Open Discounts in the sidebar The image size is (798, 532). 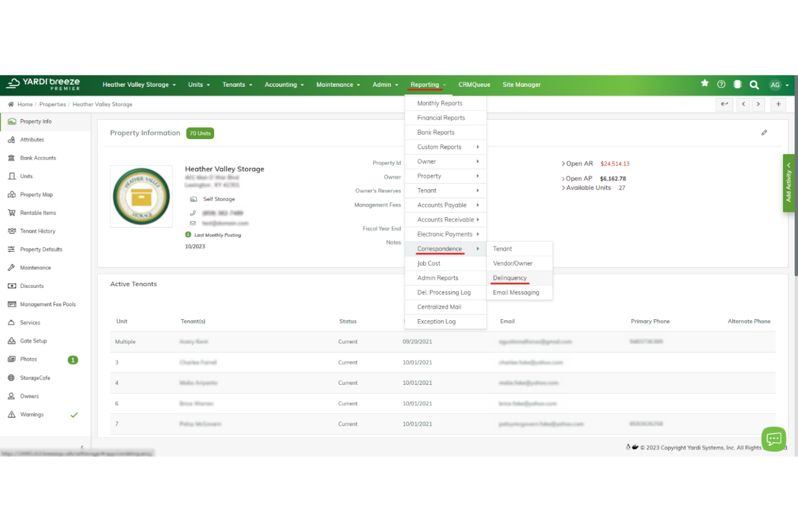click(32, 286)
